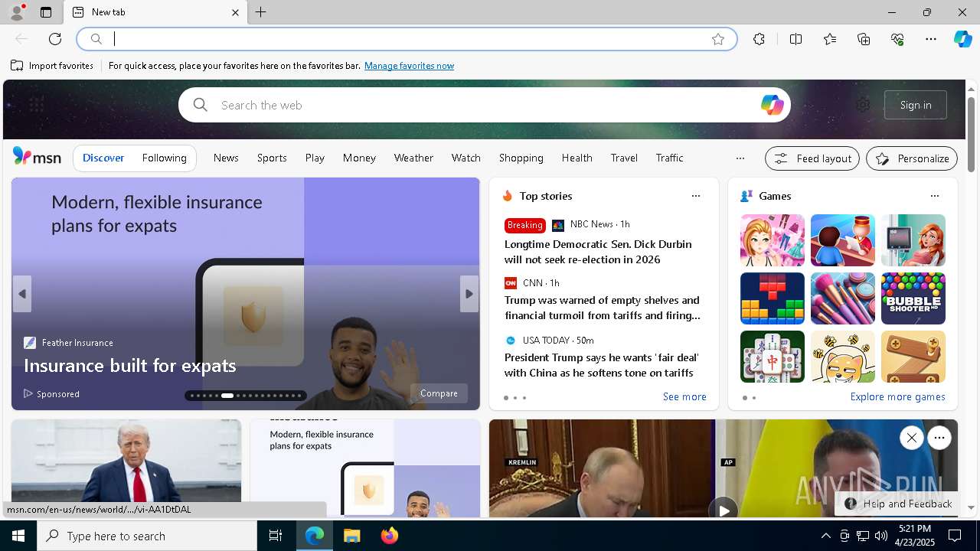Open page settings gear icon
980x551 pixels.
[863, 105]
